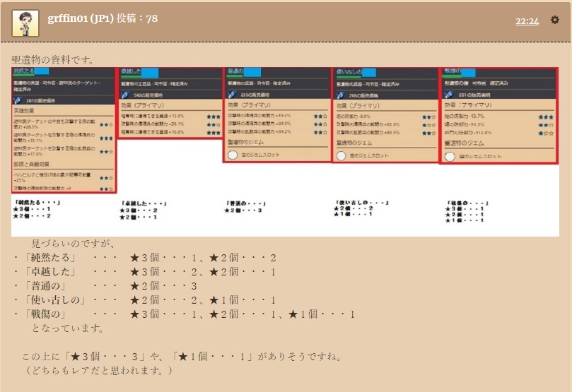Click the （どちらもレアだと思われます。） line
The image size is (572, 392).
click(x=99, y=371)
